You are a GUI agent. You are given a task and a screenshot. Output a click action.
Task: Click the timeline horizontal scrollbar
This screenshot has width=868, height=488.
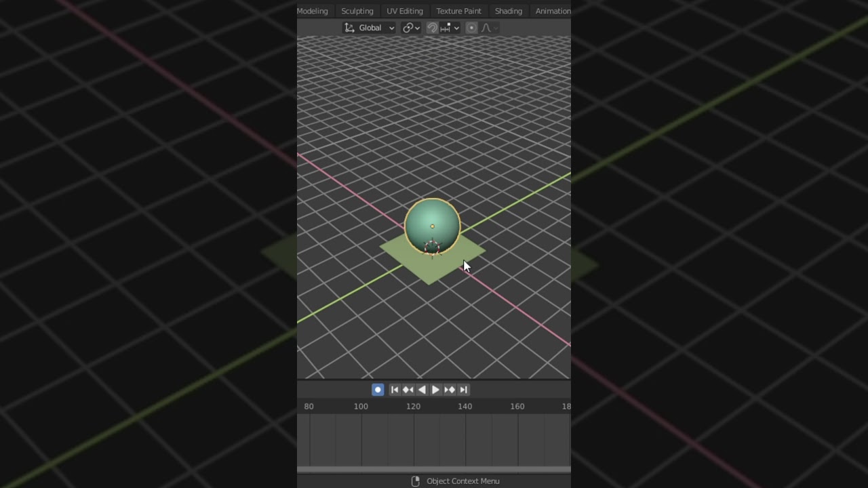[434, 469]
